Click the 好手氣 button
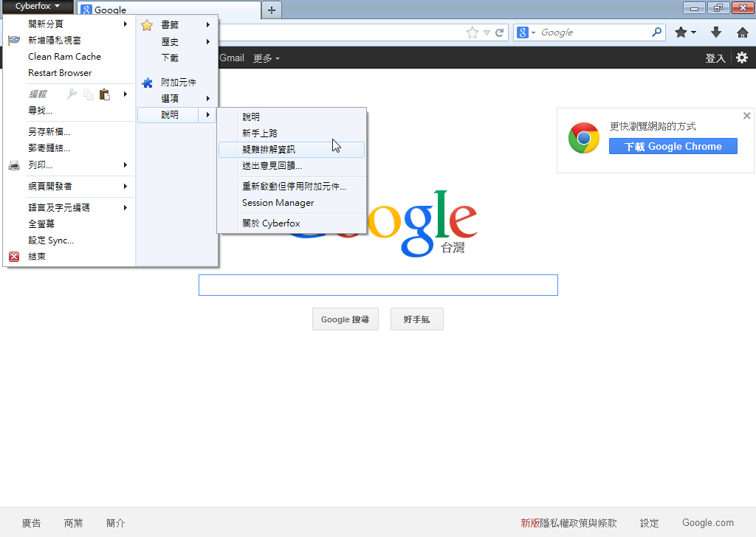Viewport: 756px width, 537px height. 416,319
